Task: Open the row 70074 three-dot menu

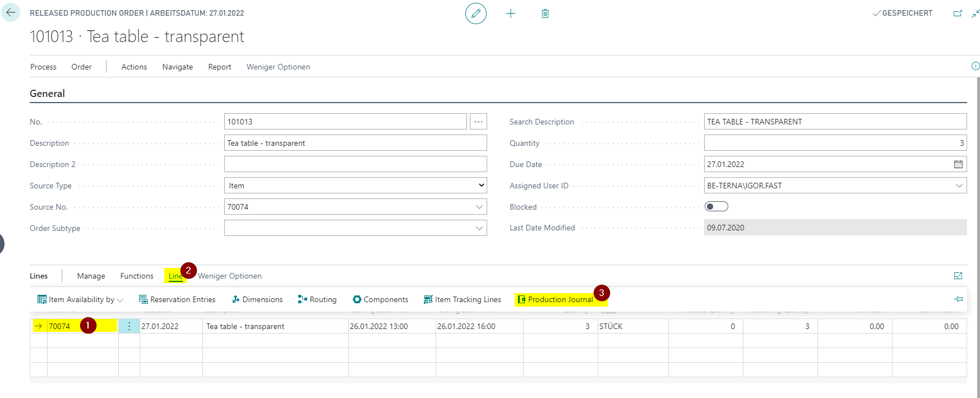Action: 129,326
